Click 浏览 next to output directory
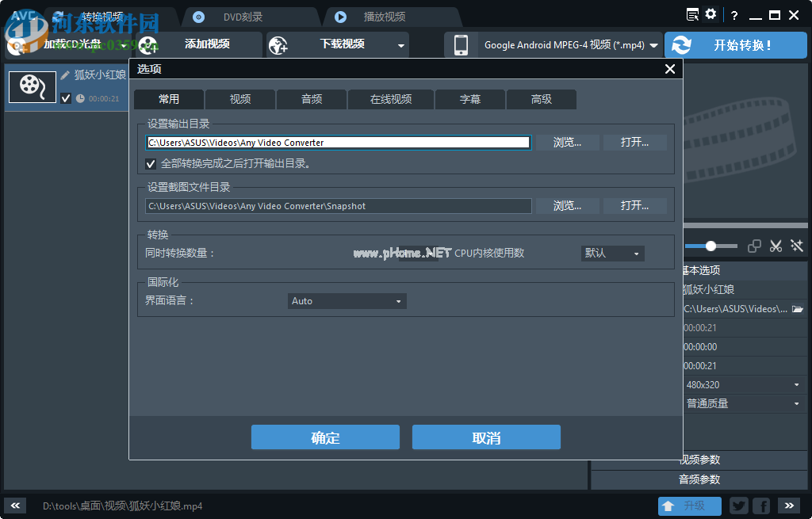This screenshot has width=812, height=519. click(567, 142)
